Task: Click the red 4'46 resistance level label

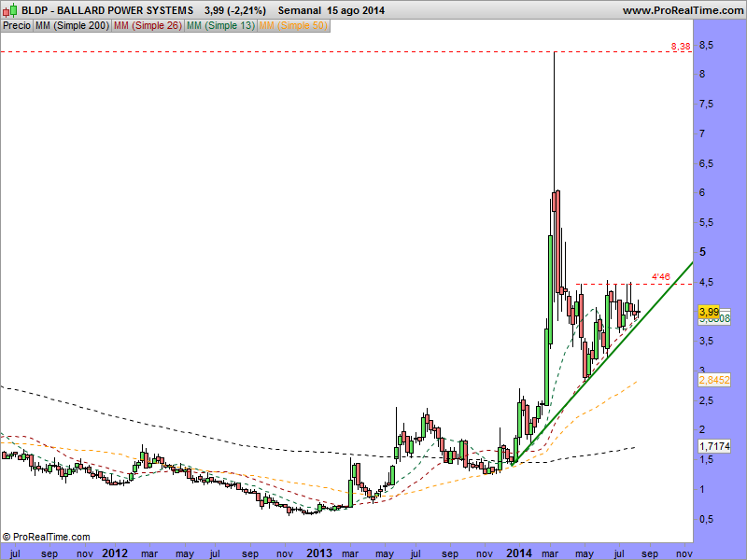Action: (661, 276)
